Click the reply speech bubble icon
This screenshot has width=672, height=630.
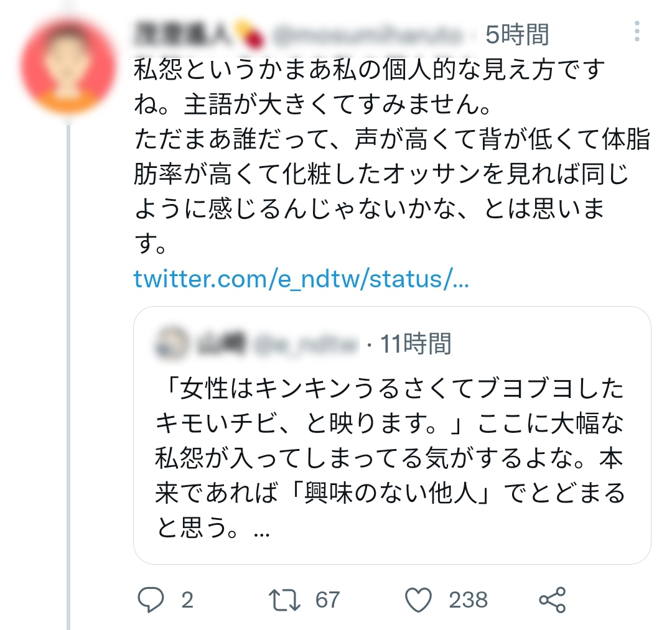pyautogui.click(x=149, y=600)
